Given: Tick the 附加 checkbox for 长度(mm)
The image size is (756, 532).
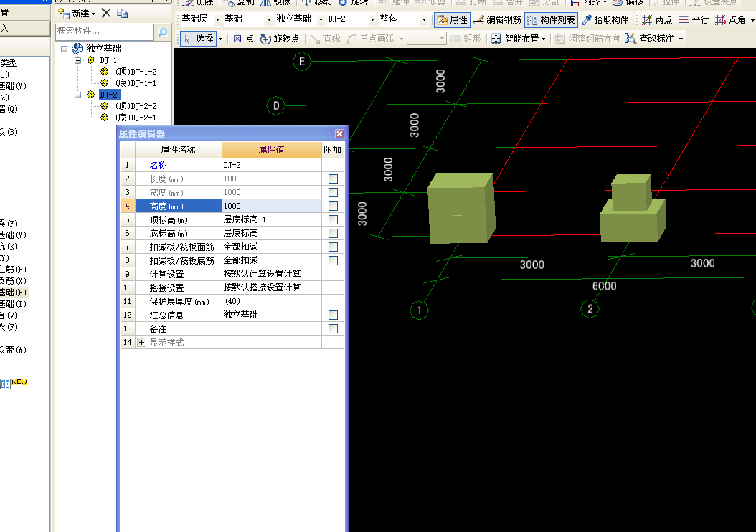Looking at the screenshot, I should point(333,179).
